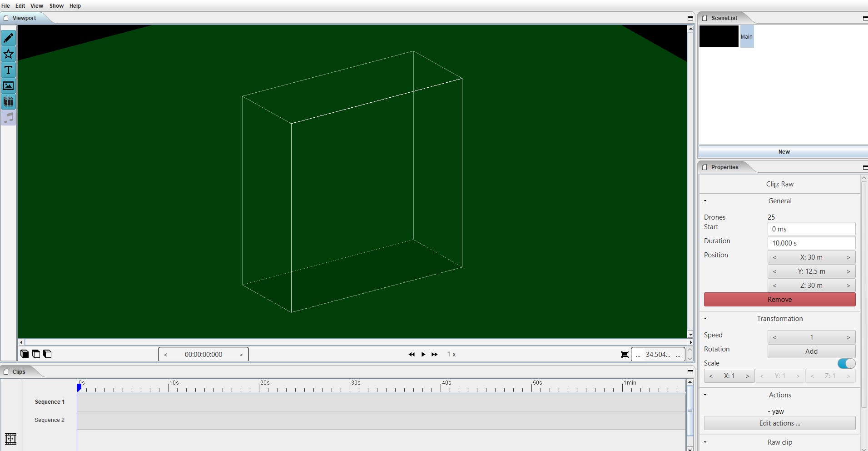Viewport: 868px width, 451px height.
Task: Increase the X position value
Action: tap(848, 257)
